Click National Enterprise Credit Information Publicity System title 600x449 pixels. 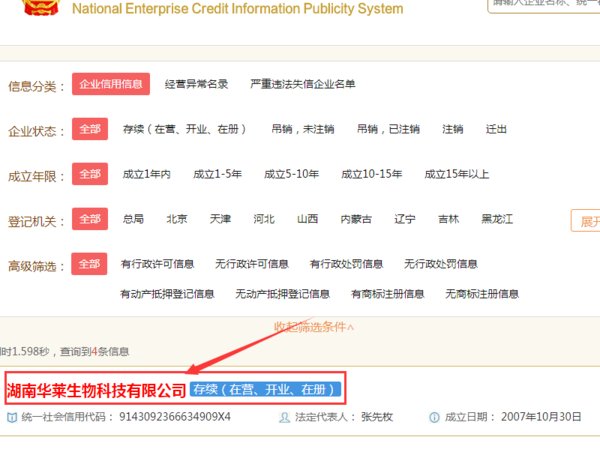click(238, 8)
